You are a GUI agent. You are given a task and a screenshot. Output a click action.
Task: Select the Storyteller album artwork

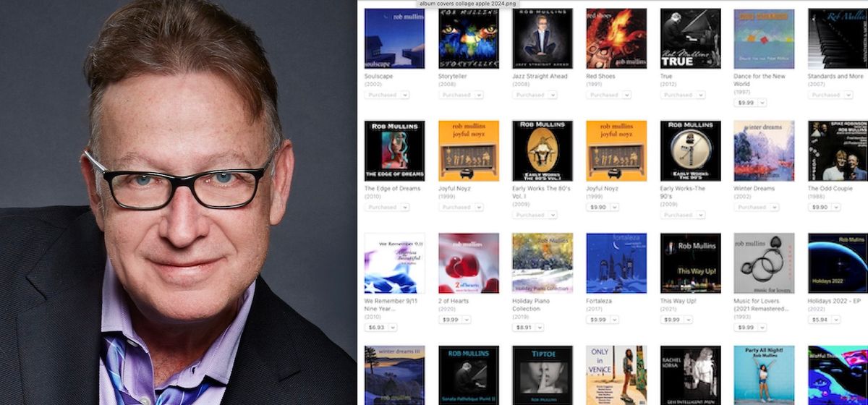(469, 38)
